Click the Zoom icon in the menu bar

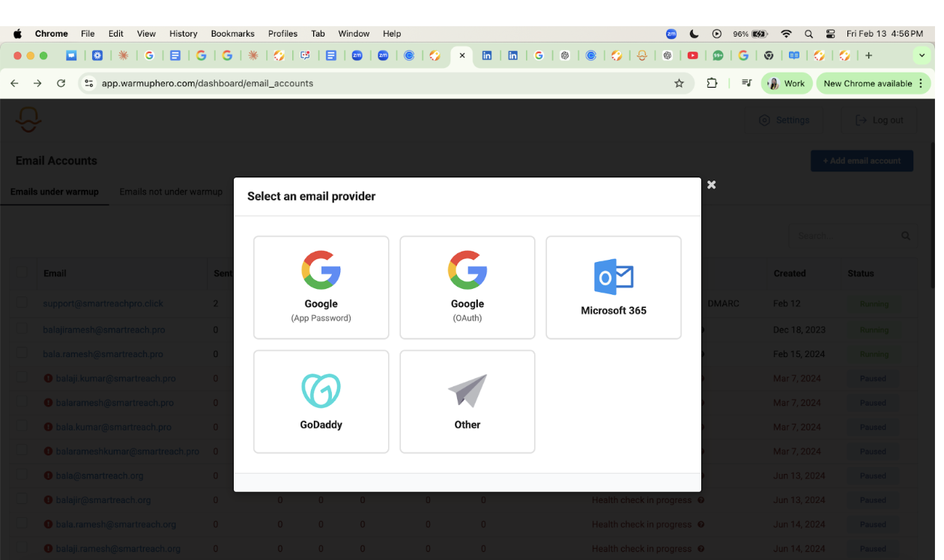pos(671,34)
